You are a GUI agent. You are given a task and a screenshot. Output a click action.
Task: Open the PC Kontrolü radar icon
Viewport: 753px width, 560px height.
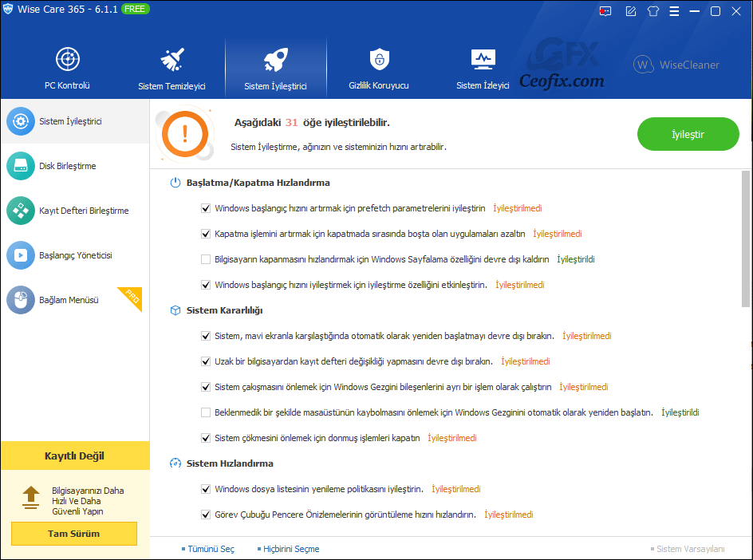68,59
